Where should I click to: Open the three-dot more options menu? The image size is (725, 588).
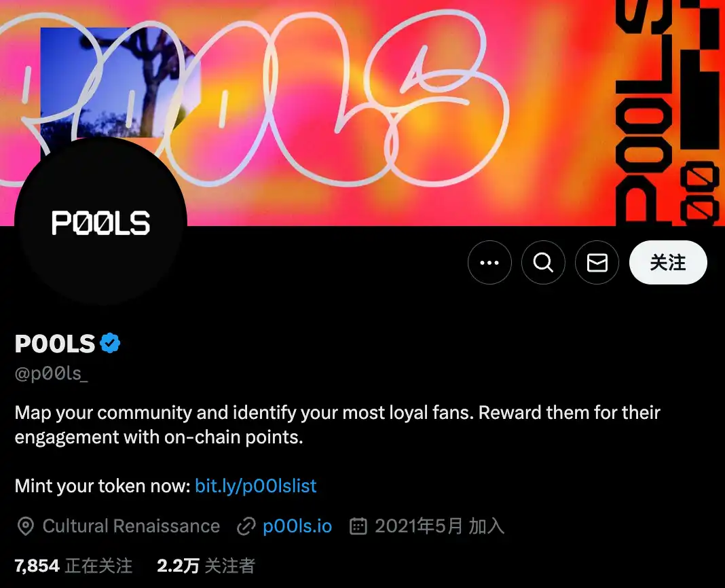489,262
